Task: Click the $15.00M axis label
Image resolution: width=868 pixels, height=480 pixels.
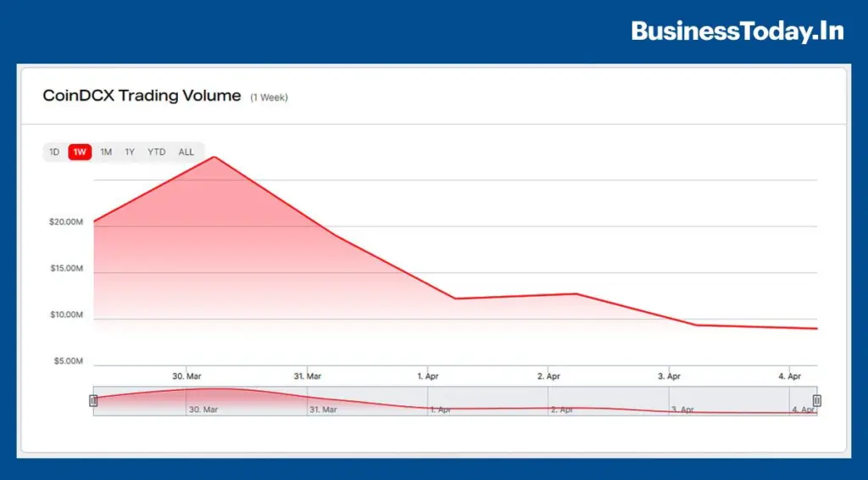Action: tap(66, 269)
